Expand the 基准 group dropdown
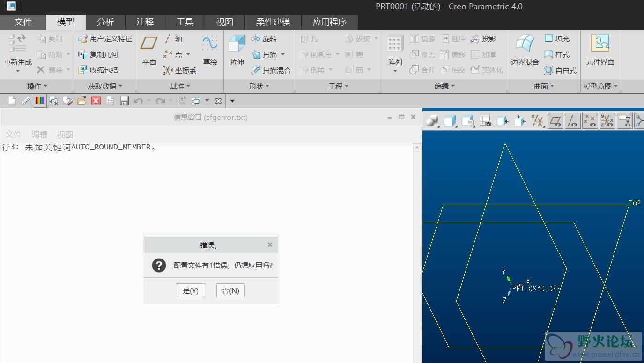 (x=180, y=86)
